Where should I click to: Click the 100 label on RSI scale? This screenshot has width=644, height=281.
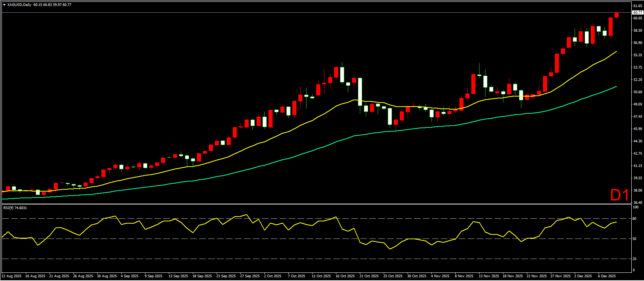pos(635,207)
